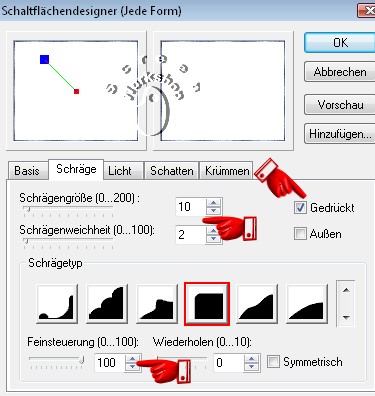Toggle the Symmetrisch checkbox
The width and height of the screenshot is (375, 396).
(273, 362)
